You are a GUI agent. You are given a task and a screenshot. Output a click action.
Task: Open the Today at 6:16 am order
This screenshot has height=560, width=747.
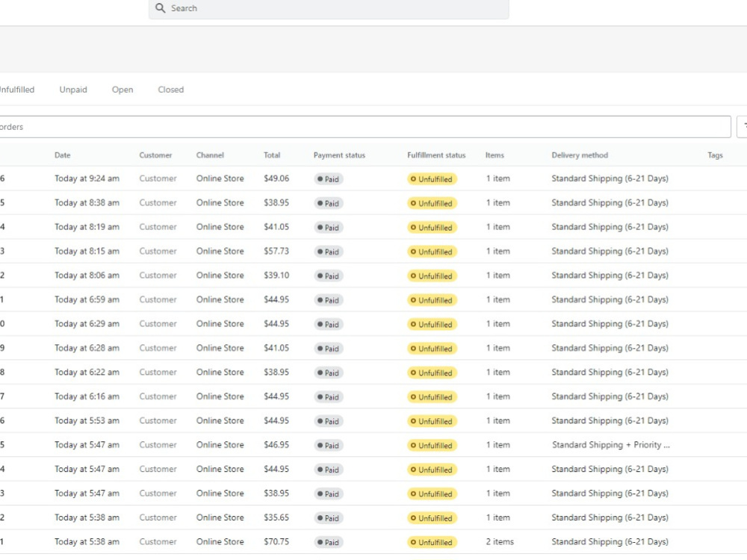click(x=87, y=396)
